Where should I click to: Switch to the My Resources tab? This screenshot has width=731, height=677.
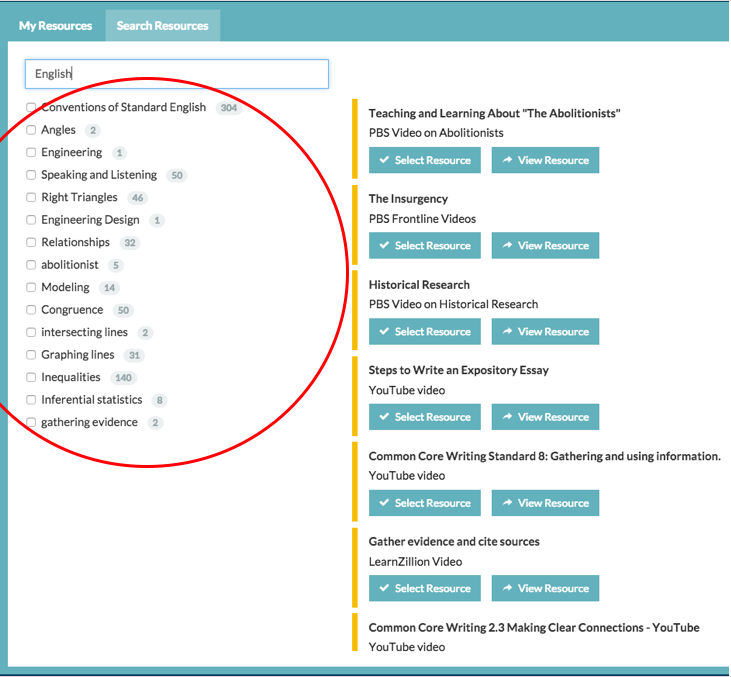[55, 25]
